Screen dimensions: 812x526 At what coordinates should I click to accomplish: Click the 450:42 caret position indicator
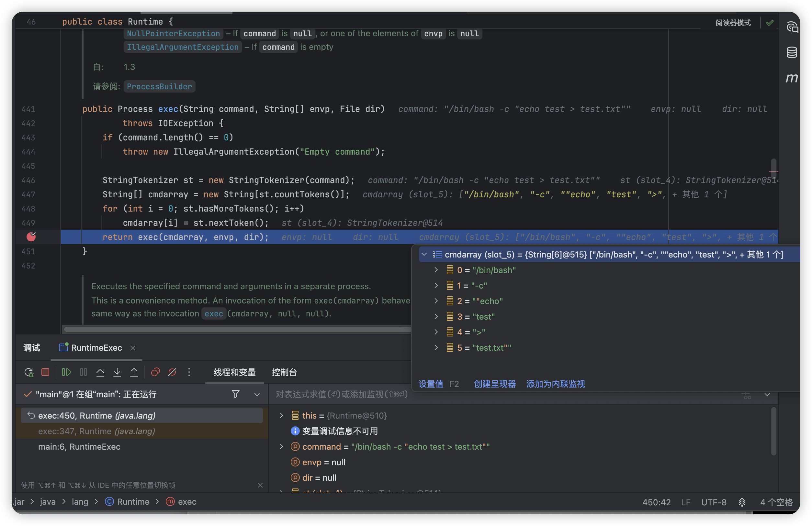click(656, 502)
